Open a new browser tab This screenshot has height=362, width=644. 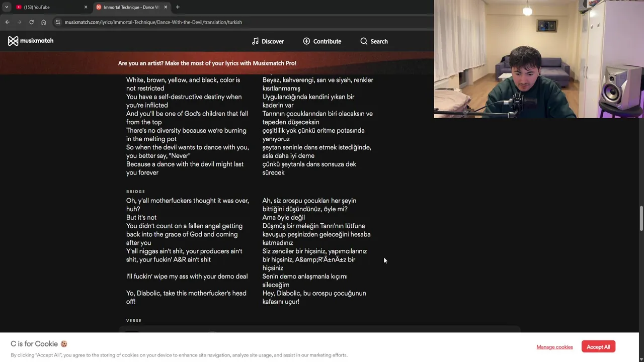pyautogui.click(x=178, y=7)
